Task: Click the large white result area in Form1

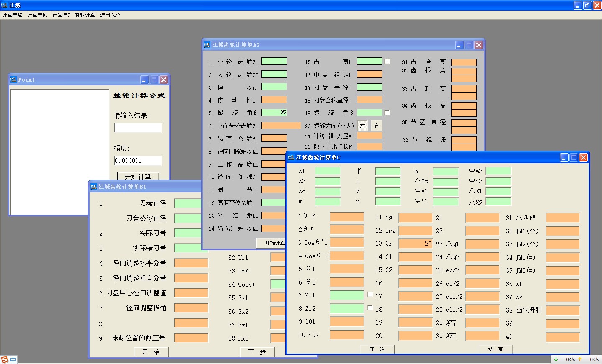Action: tap(60, 151)
